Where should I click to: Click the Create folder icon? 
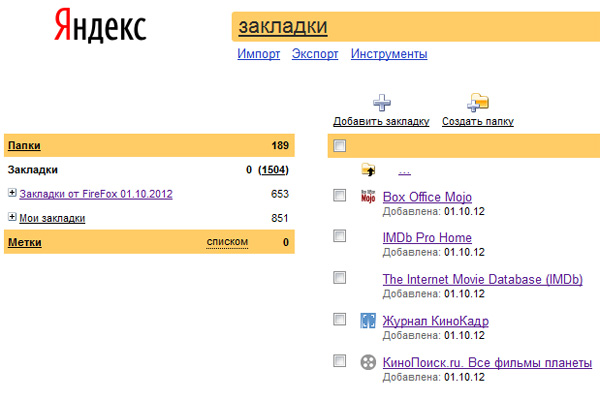(x=478, y=102)
